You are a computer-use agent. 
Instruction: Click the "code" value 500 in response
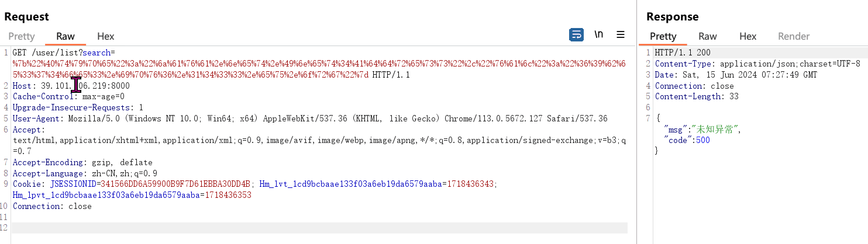point(702,140)
